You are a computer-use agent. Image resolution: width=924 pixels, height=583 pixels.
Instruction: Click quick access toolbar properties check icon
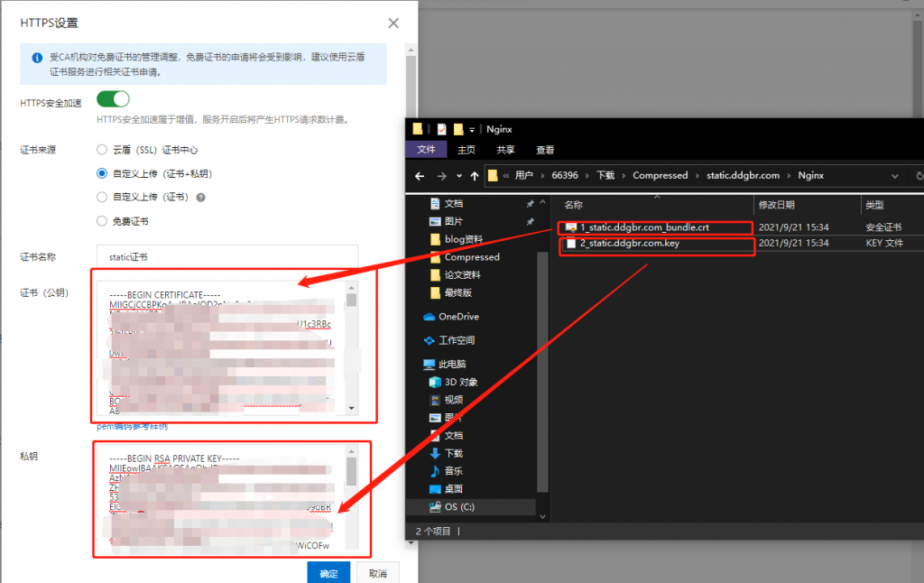pyautogui.click(x=441, y=129)
